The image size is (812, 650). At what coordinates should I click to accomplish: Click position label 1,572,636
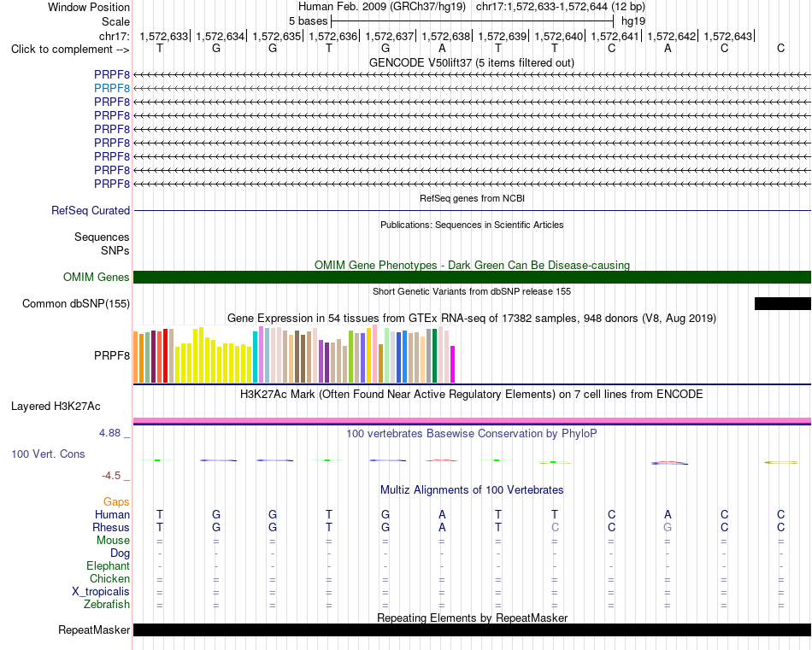333,36
